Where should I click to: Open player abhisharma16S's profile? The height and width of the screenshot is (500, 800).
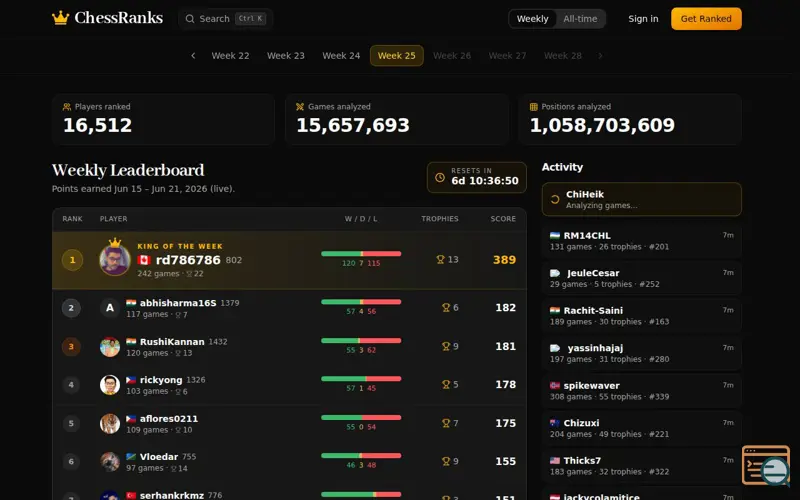point(178,303)
